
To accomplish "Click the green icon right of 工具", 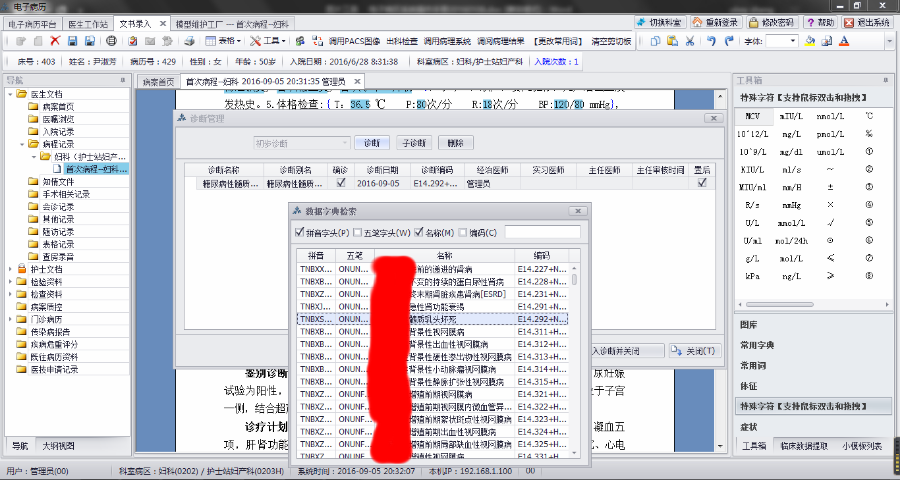I will (x=299, y=41).
